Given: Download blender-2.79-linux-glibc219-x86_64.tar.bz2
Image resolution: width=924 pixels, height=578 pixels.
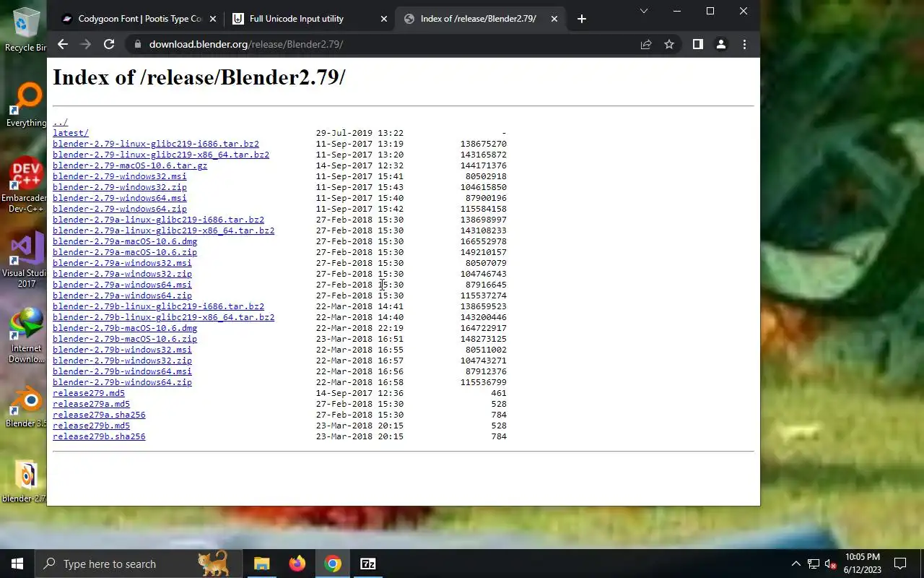Looking at the screenshot, I should pos(161,155).
